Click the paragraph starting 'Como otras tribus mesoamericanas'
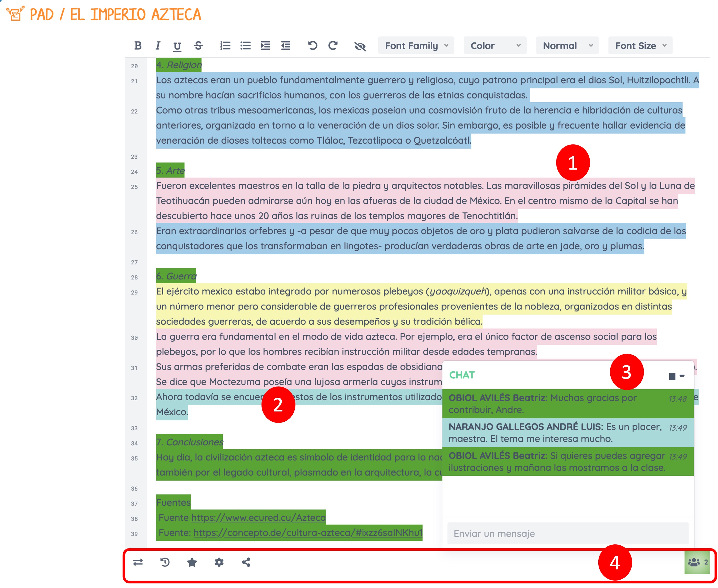This screenshot has height=588, width=718. 421,125
